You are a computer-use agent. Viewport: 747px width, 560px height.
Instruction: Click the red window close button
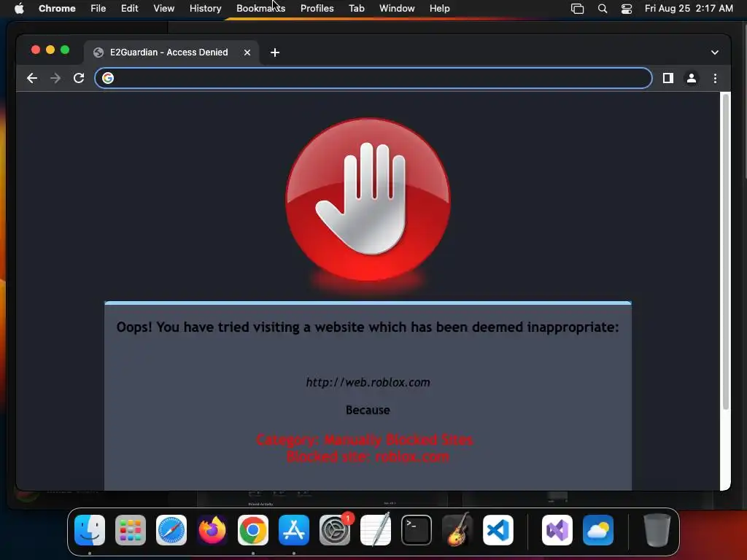pyautogui.click(x=36, y=50)
